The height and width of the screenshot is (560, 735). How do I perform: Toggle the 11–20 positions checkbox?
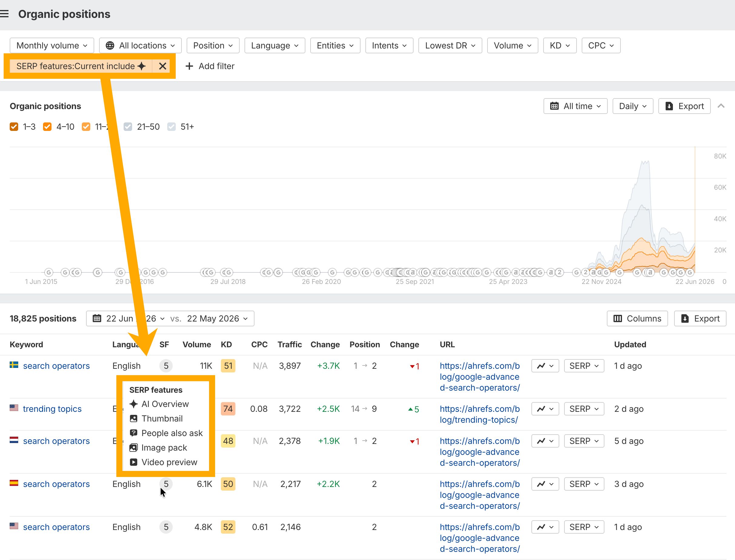point(86,127)
